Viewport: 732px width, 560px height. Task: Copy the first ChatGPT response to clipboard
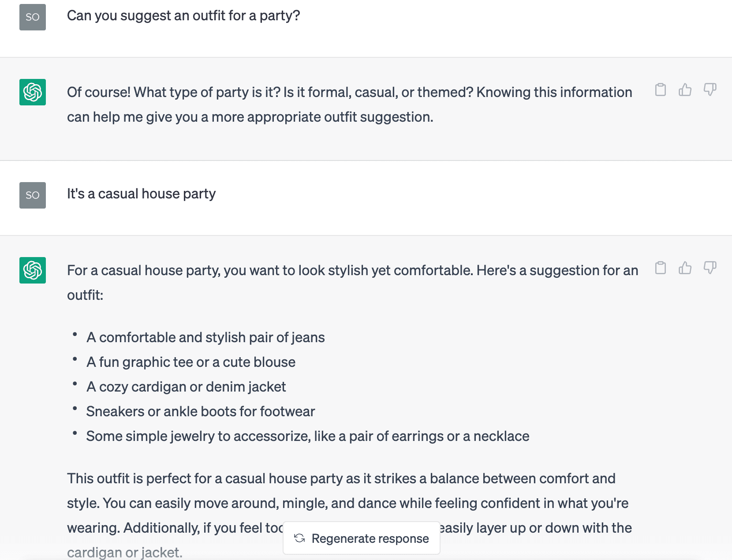(x=660, y=90)
